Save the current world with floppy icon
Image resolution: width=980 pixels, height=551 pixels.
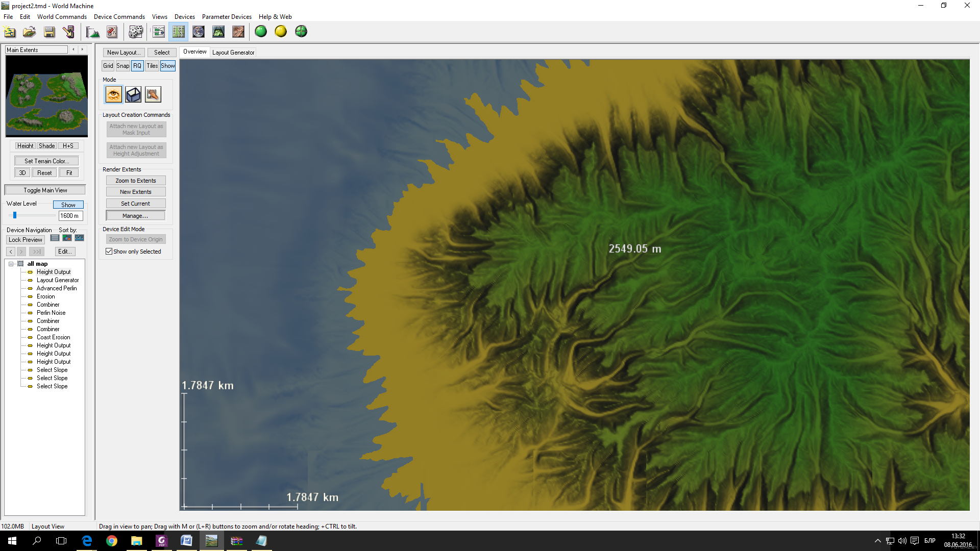[x=50, y=32]
